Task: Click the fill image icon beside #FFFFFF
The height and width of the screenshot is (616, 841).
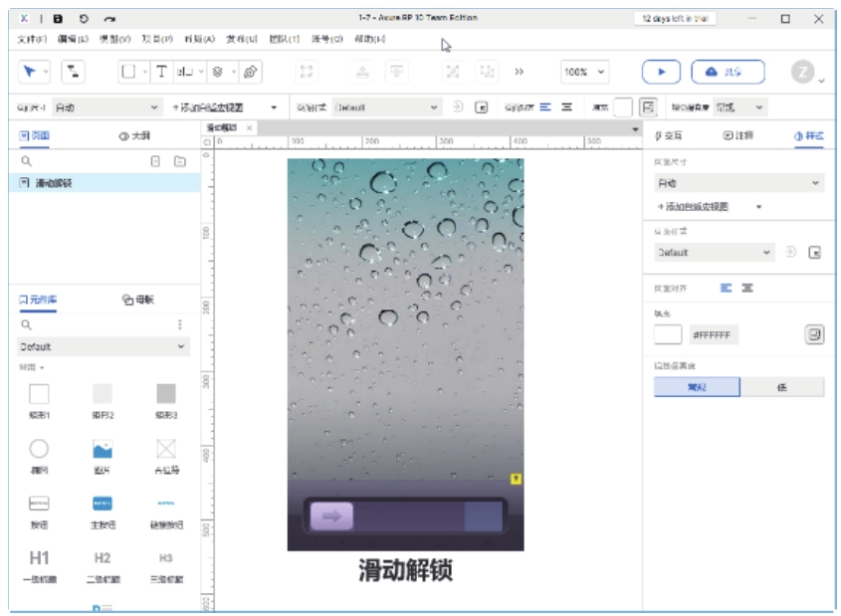Action: pos(814,335)
